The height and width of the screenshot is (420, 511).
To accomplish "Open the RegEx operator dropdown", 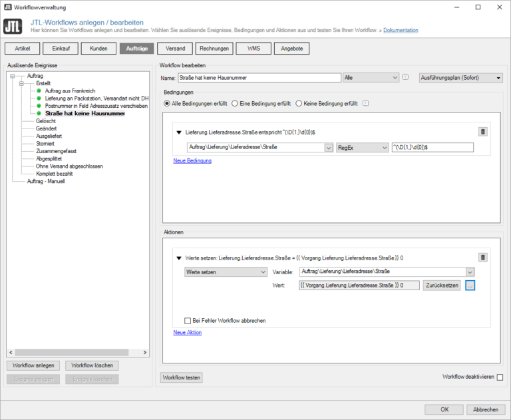I will tap(362, 148).
